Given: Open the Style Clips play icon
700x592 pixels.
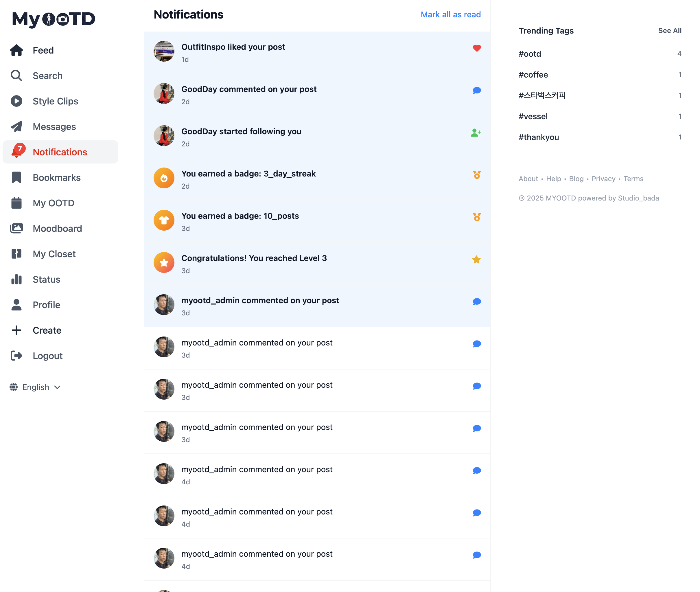Looking at the screenshot, I should click(x=16, y=101).
